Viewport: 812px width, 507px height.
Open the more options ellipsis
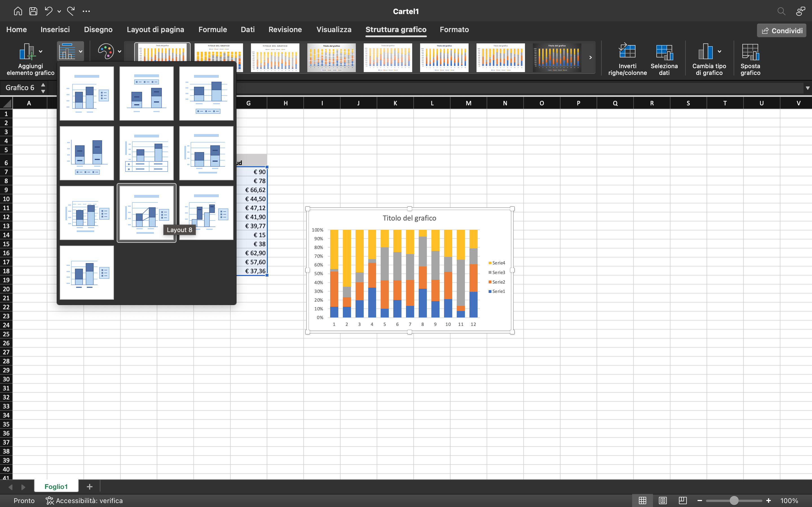[x=86, y=11]
